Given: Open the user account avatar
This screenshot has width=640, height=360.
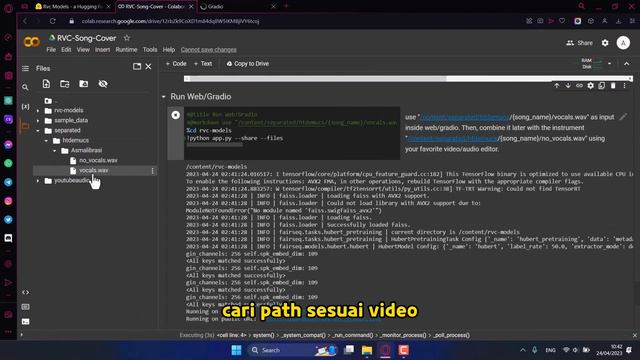Looking at the screenshot, I should coord(623,43).
